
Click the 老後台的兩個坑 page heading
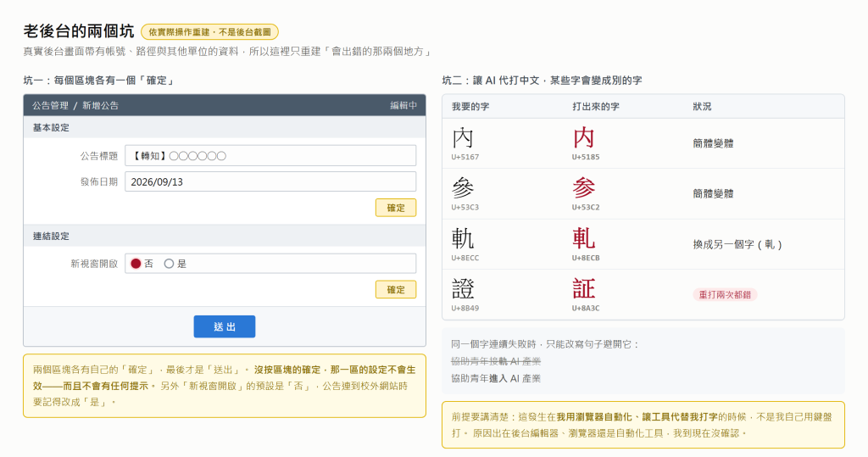pos(79,31)
